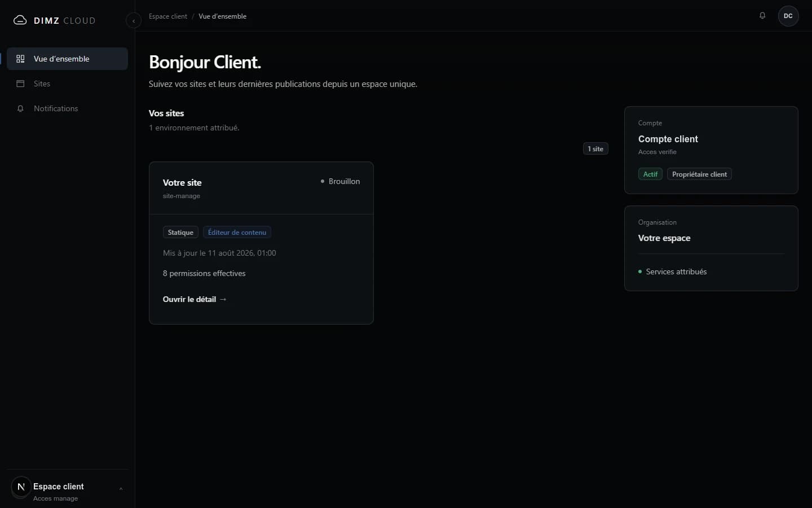Open the DC user avatar menu
This screenshot has width=812, height=508.
click(788, 16)
